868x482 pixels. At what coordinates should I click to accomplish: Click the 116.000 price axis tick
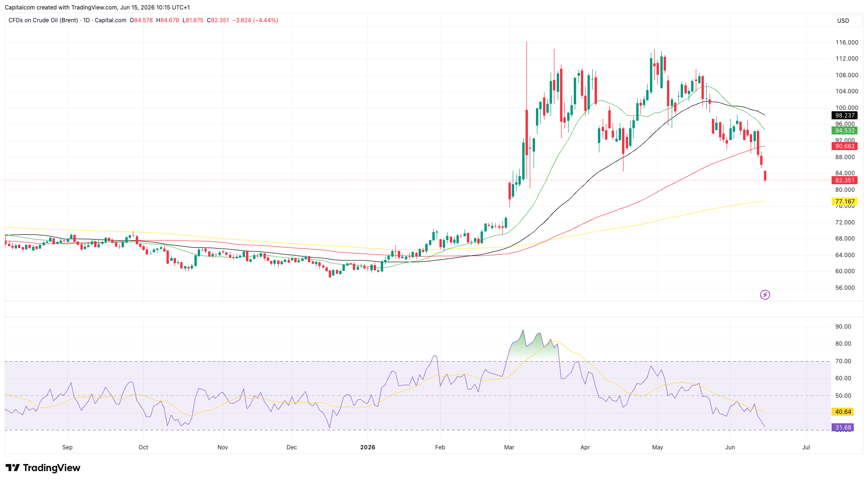pyautogui.click(x=847, y=43)
